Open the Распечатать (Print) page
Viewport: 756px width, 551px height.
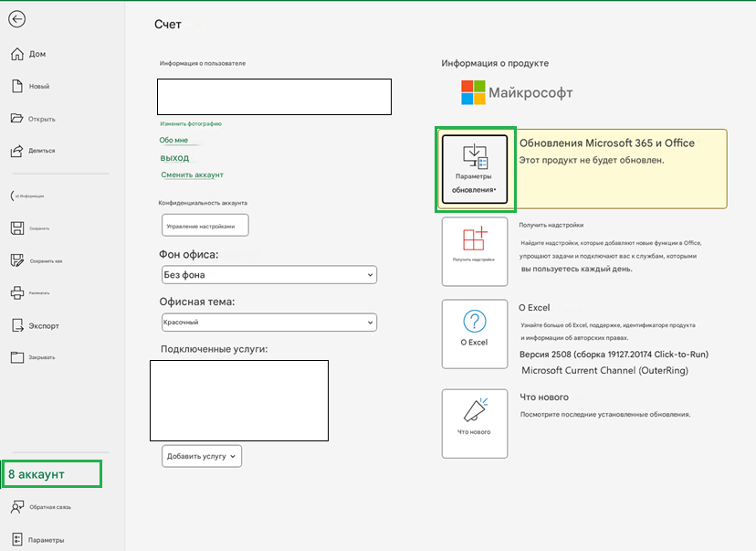coord(30,293)
